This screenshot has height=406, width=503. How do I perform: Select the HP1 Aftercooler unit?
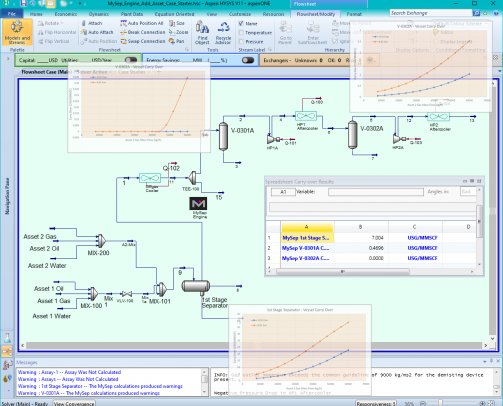coord(306,116)
